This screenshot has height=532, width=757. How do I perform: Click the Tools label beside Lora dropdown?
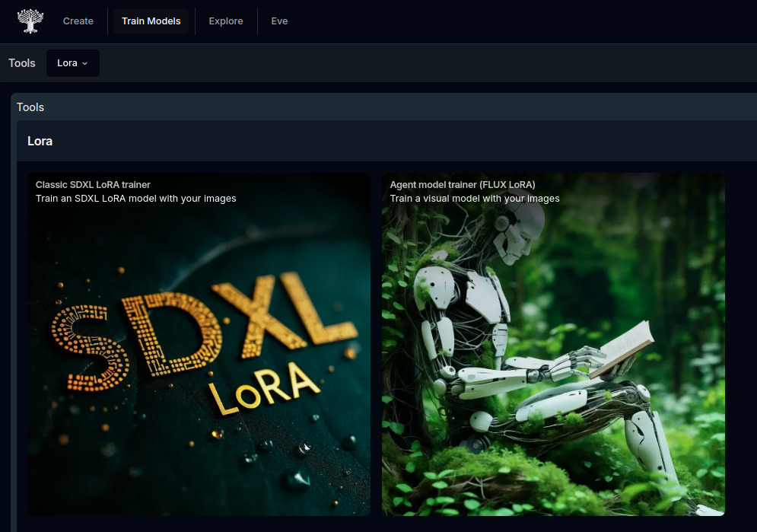coord(22,63)
